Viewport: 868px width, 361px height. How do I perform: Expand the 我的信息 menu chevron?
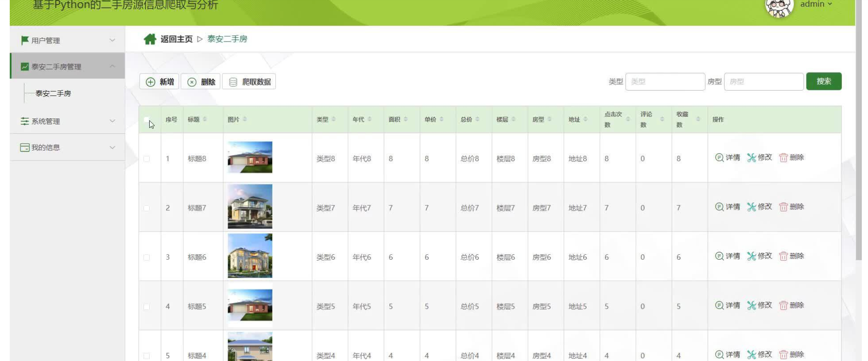pyautogui.click(x=112, y=147)
